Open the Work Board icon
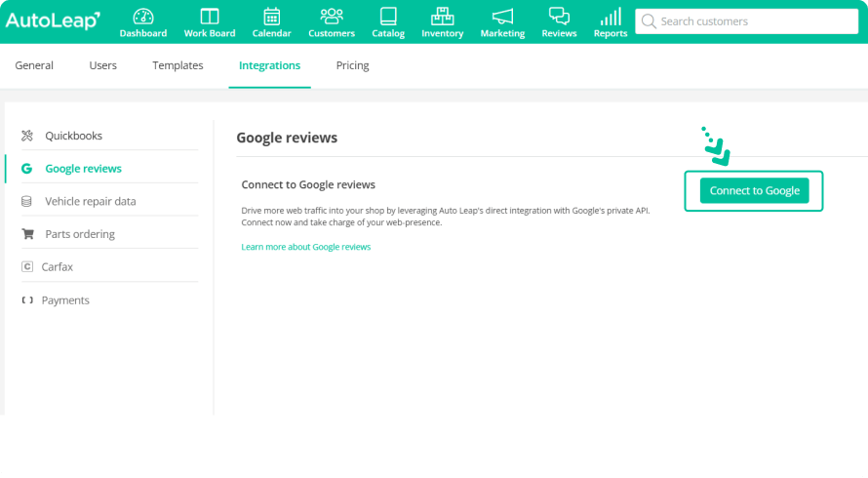This screenshot has width=868, height=478. click(x=209, y=18)
